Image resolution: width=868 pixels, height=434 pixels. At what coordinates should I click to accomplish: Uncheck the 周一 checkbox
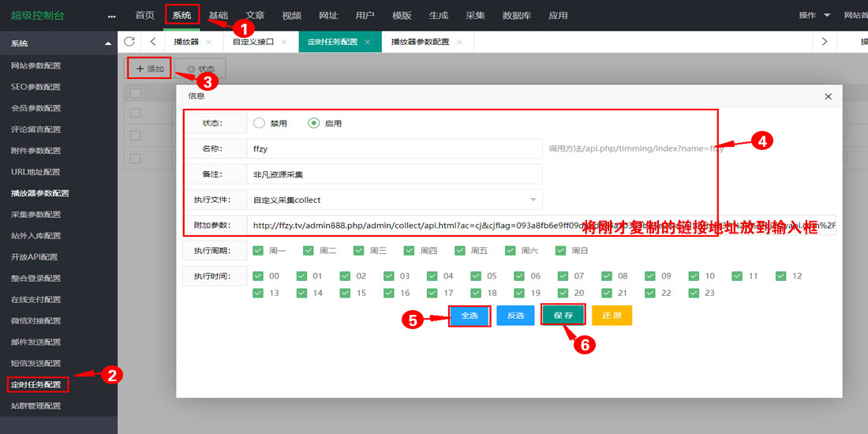(258, 251)
